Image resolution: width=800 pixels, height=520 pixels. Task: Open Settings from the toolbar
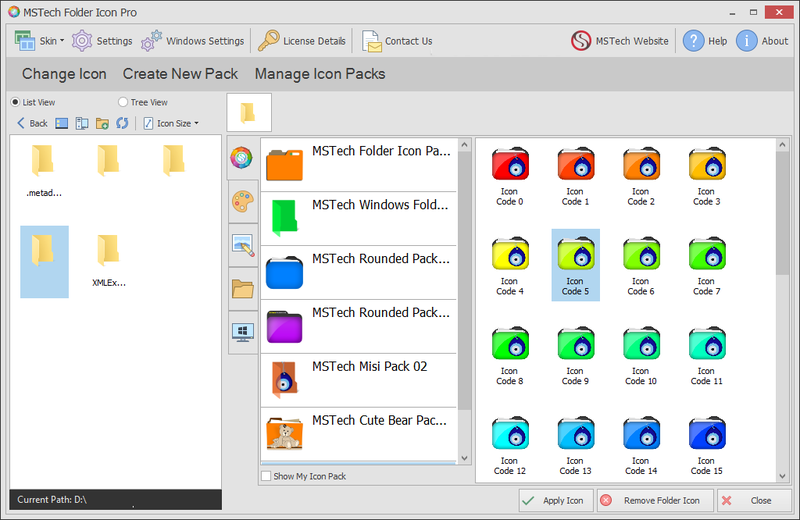(102, 41)
